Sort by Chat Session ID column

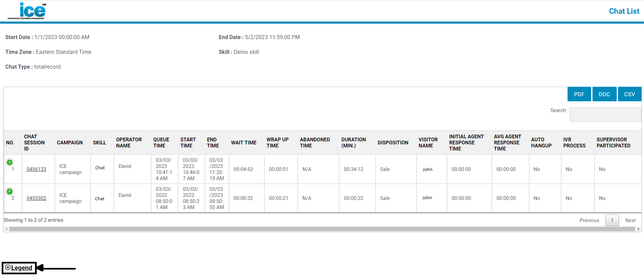pyautogui.click(x=34, y=143)
